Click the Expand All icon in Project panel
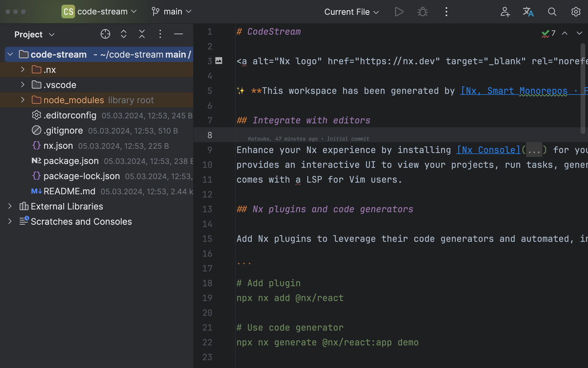The width and height of the screenshot is (588, 368). pos(124,34)
